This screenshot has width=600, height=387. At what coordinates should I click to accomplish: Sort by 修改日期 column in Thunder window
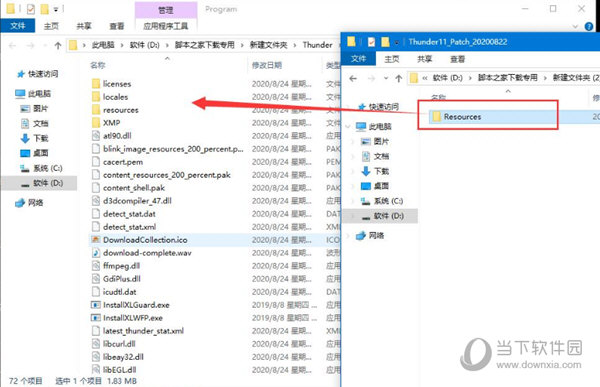[x=267, y=65]
